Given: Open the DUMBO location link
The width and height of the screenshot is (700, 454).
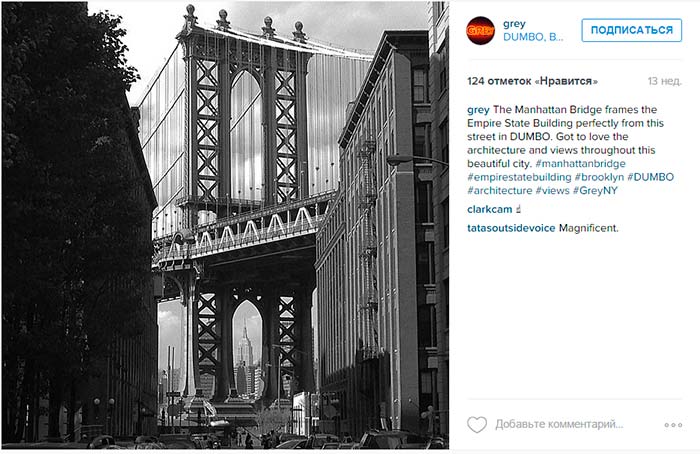Looking at the screenshot, I should pyautogui.click(x=533, y=37).
